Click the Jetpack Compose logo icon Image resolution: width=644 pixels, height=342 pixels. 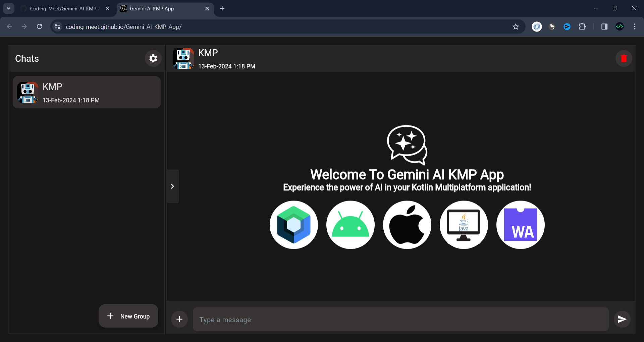coord(294,225)
